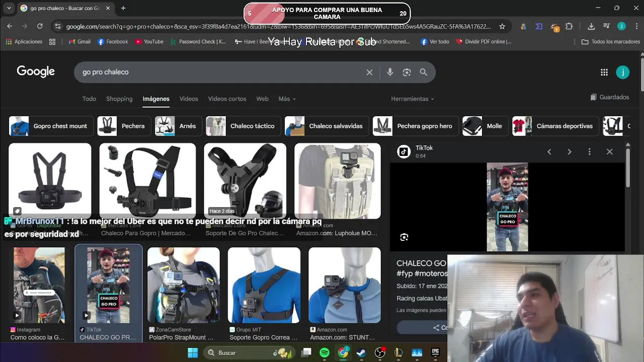Show previous image in preview panel
The height and width of the screenshot is (362, 644).
pos(549,152)
